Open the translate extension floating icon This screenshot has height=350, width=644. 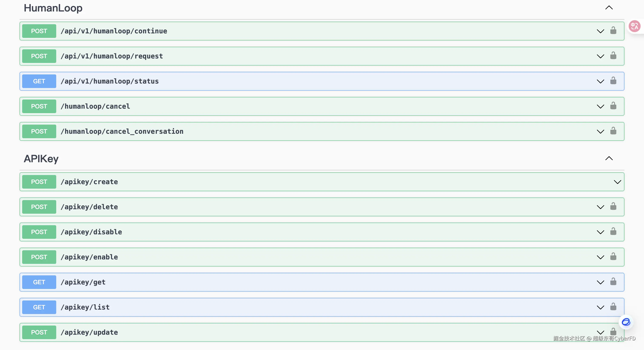634,26
